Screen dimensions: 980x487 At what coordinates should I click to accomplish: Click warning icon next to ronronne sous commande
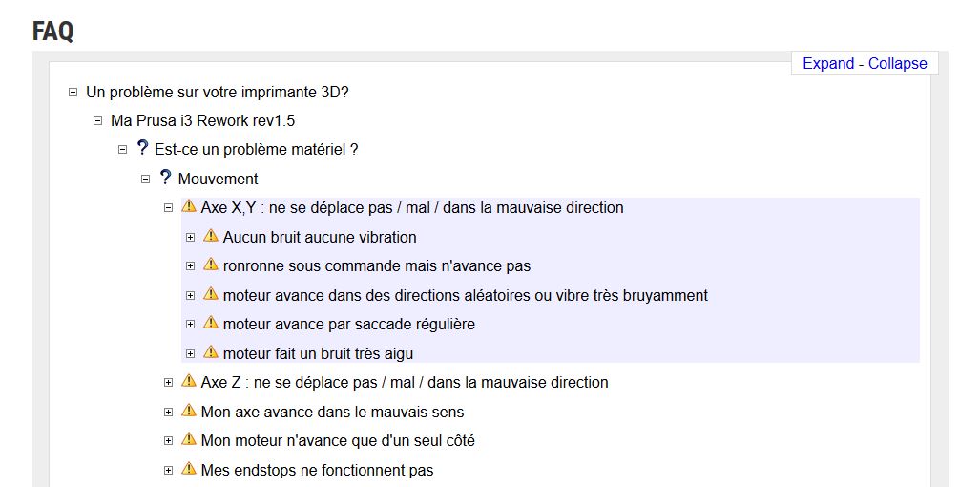[x=211, y=265]
